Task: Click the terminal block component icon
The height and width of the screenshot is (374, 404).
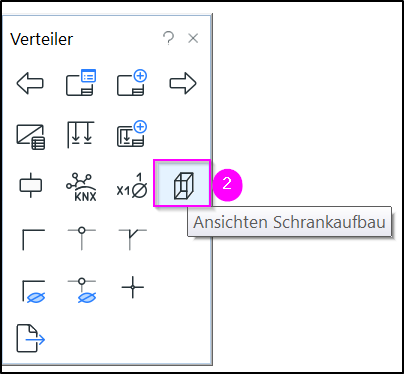Action: coord(31,185)
